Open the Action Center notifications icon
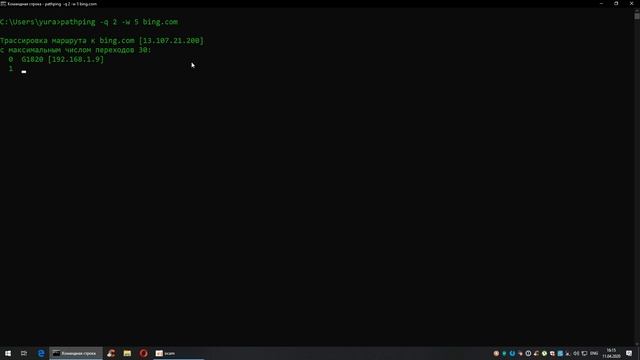 tap(629, 353)
